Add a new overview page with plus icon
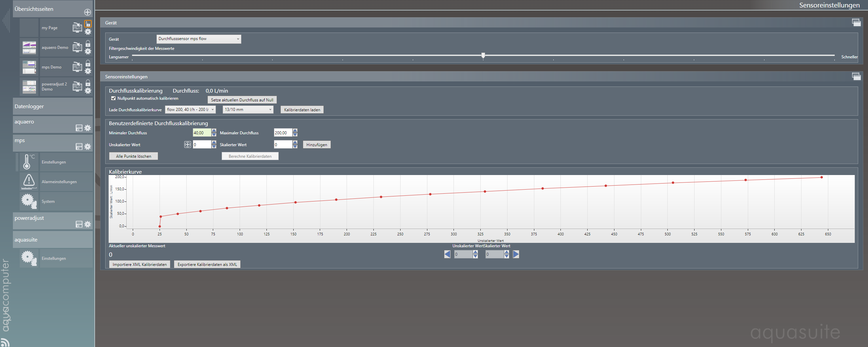The height and width of the screenshot is (347, 868). pyautogui.click(x=88, y=12)
